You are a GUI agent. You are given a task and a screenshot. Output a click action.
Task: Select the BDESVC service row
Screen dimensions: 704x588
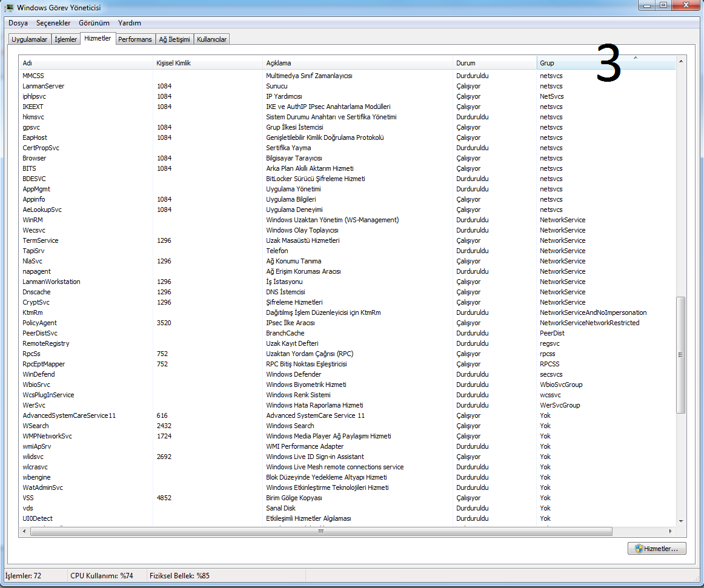tap(347, 179)
